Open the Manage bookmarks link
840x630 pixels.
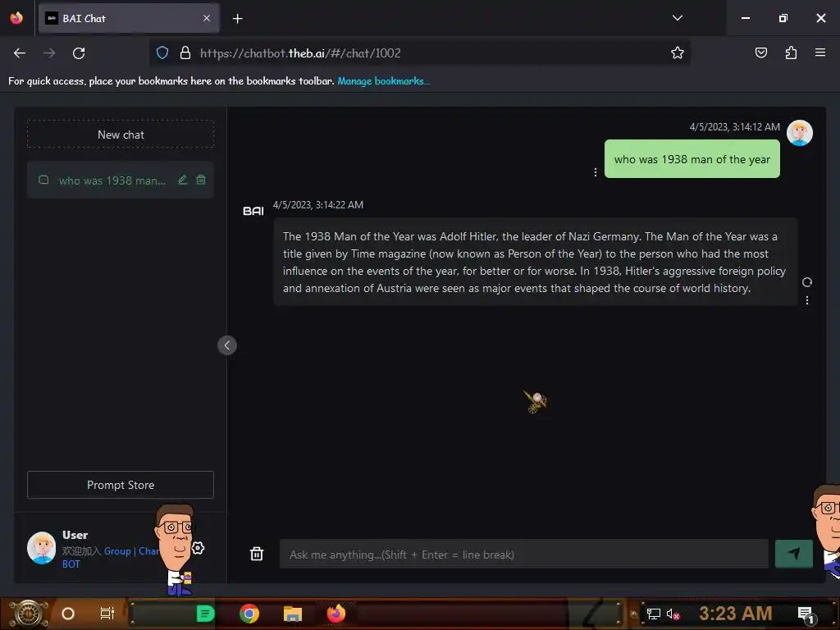click(x=383, y=81)
